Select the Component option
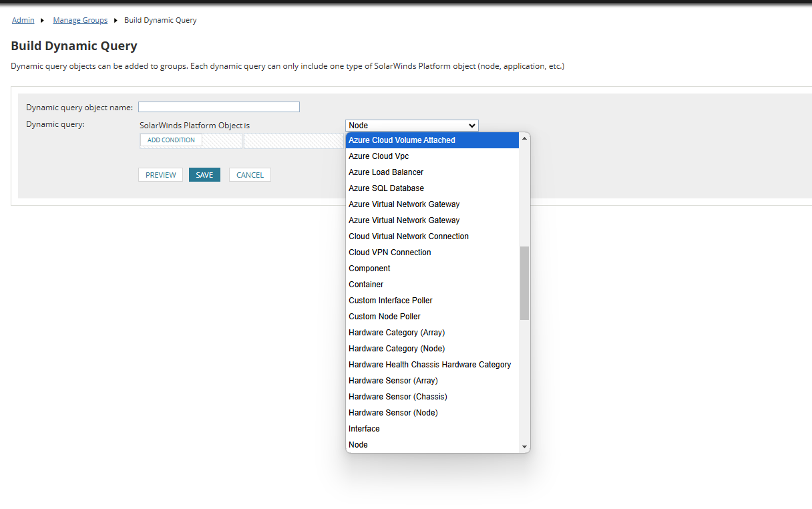Image resolution: width=812 pixels, height=509 pixels. click(x=432, y=269)
